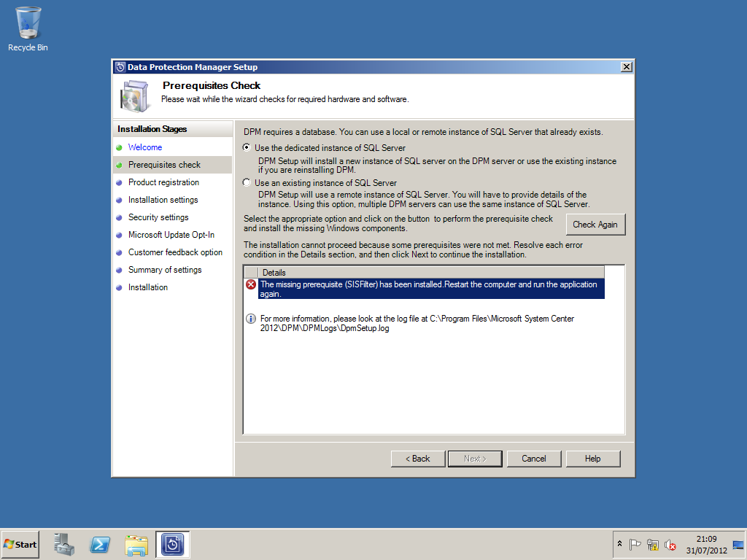Open the Action Center flag icon
747x560 pixels.
click(635, 544)
